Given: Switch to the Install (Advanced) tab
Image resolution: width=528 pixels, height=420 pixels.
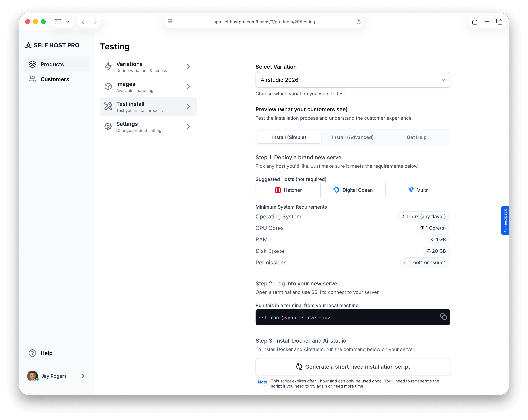Looking at the screenshot, I should pyautogui.click(x=352, y=137).
